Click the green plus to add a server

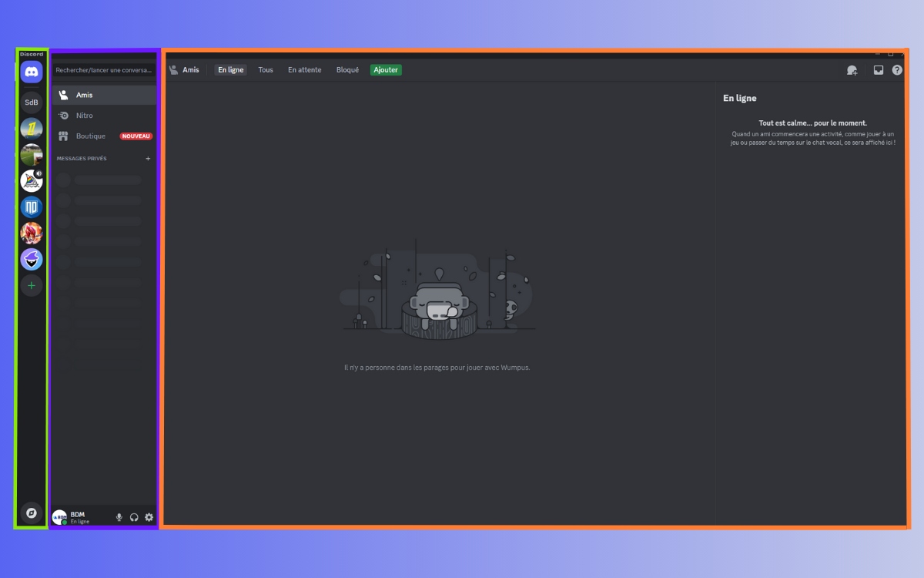32,285
